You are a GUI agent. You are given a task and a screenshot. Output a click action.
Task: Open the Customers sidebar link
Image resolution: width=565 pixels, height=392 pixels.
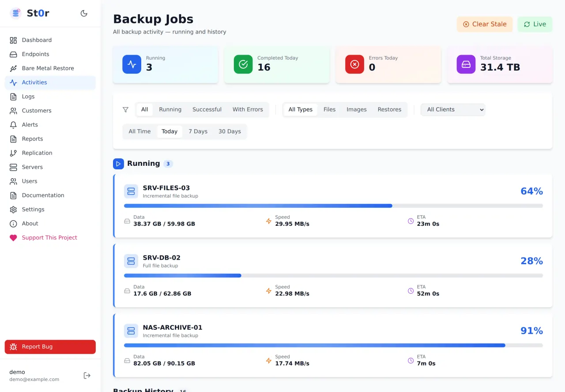coord(50,111)
